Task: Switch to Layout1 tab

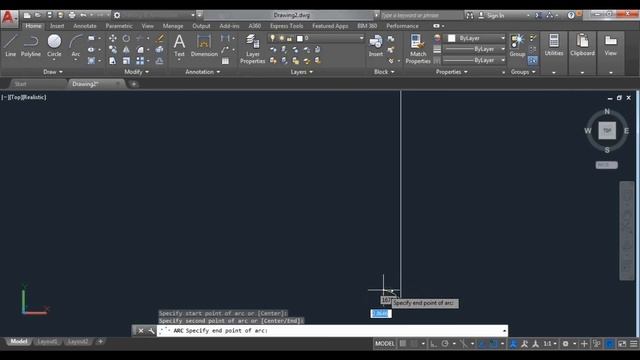Action: (47, 342)
